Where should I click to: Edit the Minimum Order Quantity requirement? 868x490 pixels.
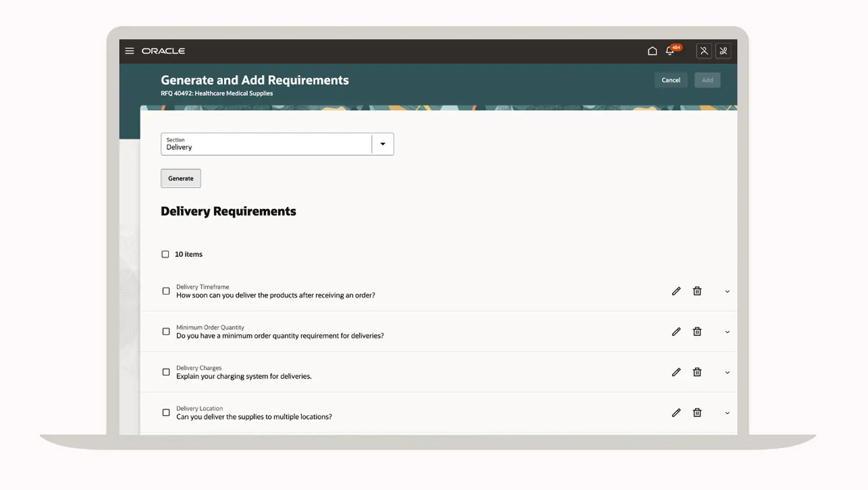(x=676, y=332)
